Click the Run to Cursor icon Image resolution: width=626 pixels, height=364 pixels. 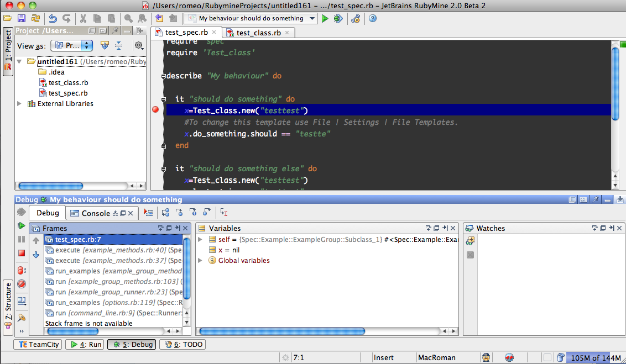[x=224, y=213]
